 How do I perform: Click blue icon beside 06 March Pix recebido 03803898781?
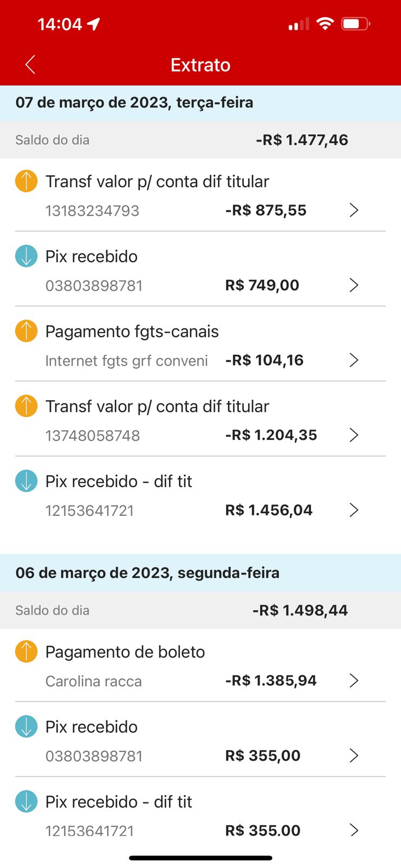point(26,726)
